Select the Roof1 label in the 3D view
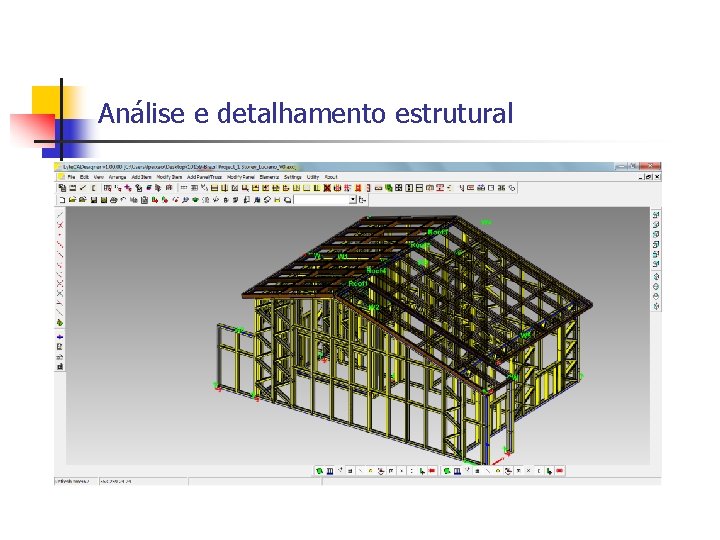Viewport: 720px width, 540px height. [358, 284]
